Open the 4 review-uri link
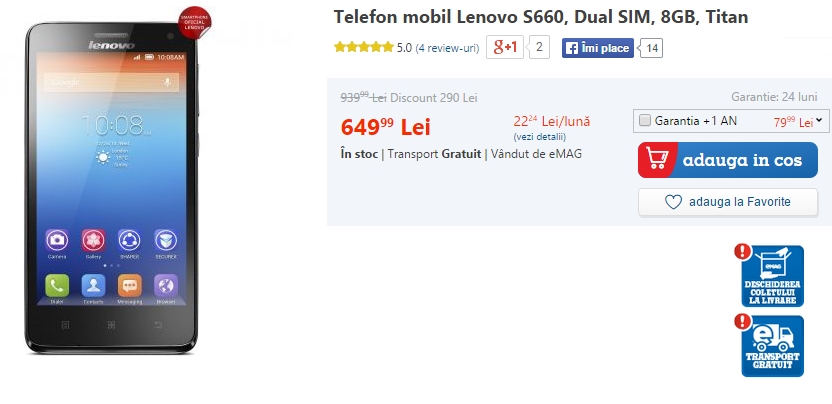Viewport: 832px width, 404px height. click(x=447, y=48)
